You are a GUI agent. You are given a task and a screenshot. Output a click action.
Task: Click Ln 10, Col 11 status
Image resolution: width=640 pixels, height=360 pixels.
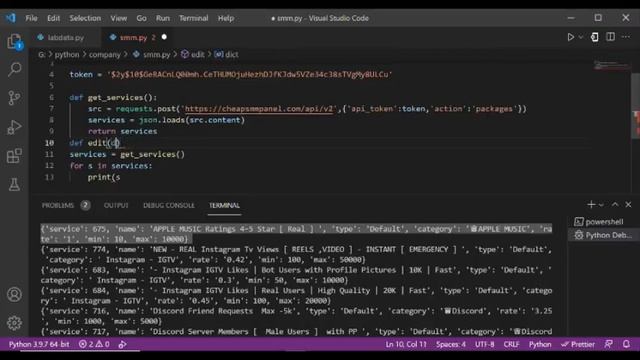click(406, 344)
